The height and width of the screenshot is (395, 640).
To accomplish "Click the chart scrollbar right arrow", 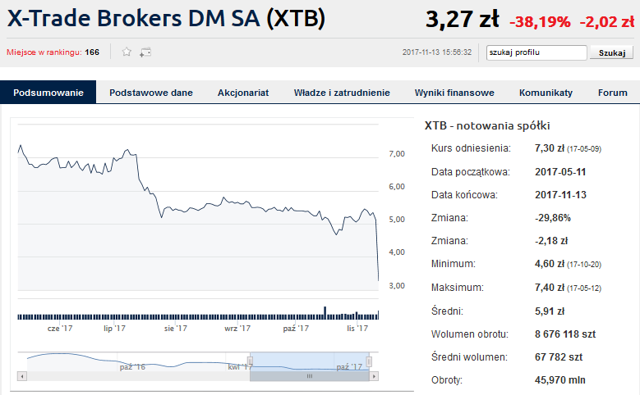I will [374, 376].
